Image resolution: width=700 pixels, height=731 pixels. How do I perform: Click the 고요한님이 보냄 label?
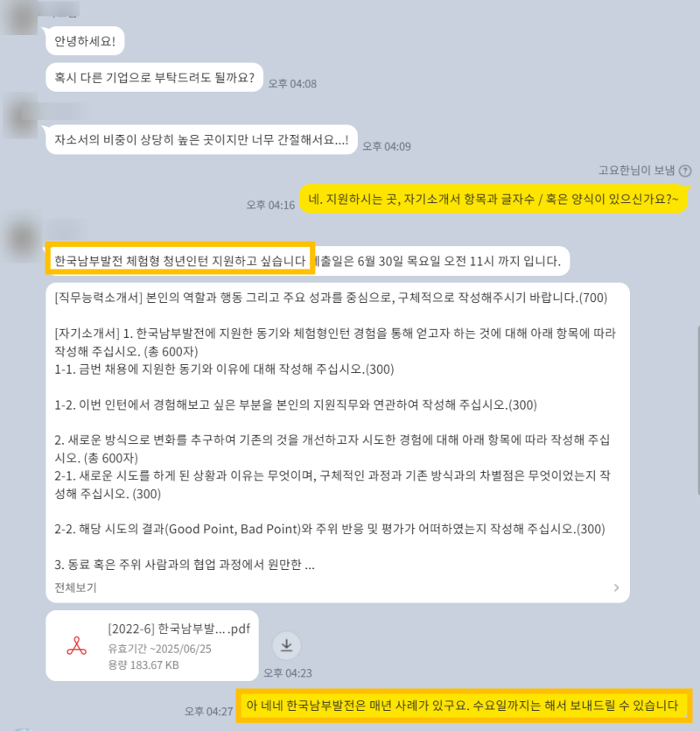point(636,171)
